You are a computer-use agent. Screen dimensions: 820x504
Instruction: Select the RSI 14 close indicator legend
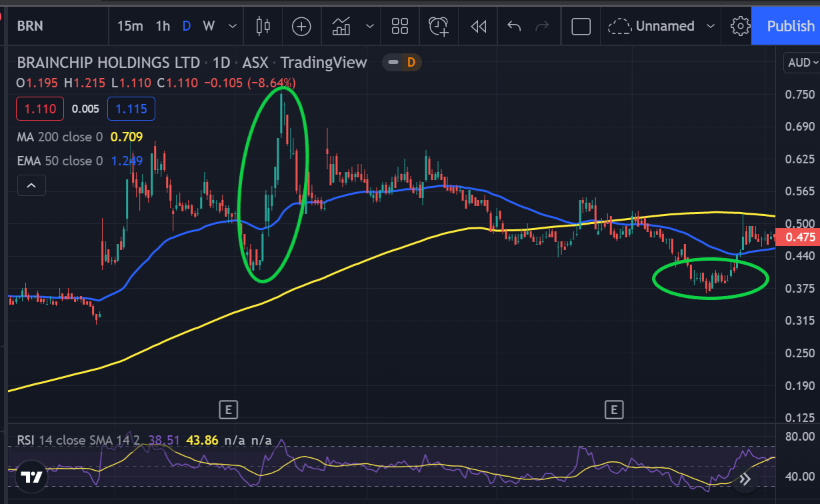tap(79, 440)
